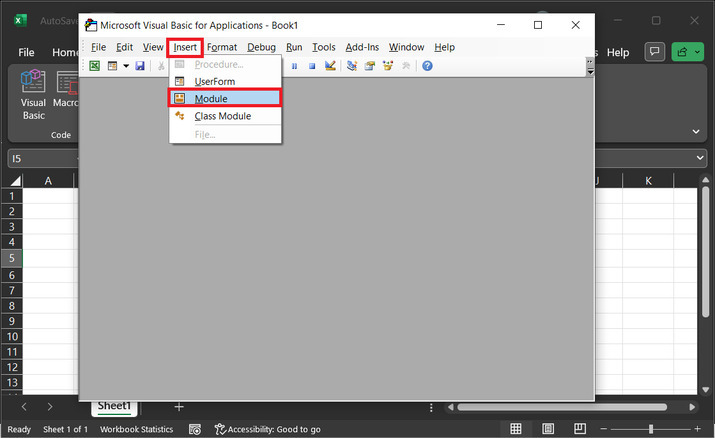Open the Insert UserForm toolbar dropdown arrow
This screenshot has height=438, width=715.
point(126,66)
